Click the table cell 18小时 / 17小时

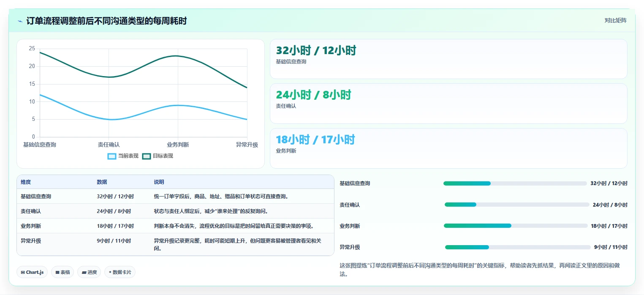tap(115, 226)
